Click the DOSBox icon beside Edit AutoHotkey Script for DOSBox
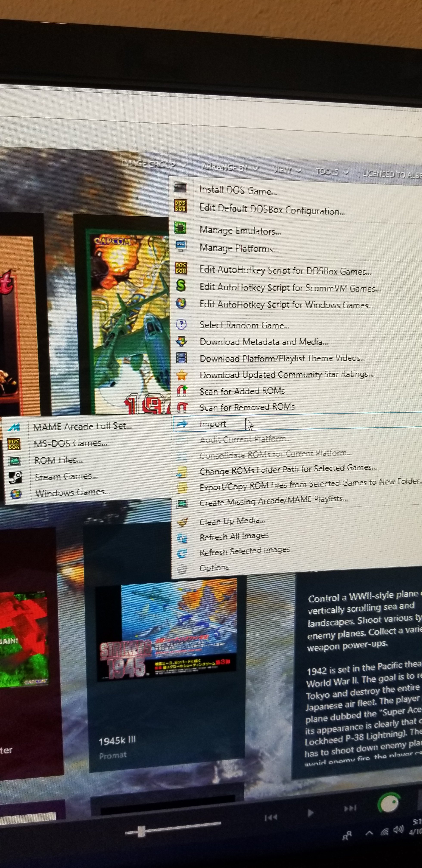The image size is (422, 868). click(181, 268)
